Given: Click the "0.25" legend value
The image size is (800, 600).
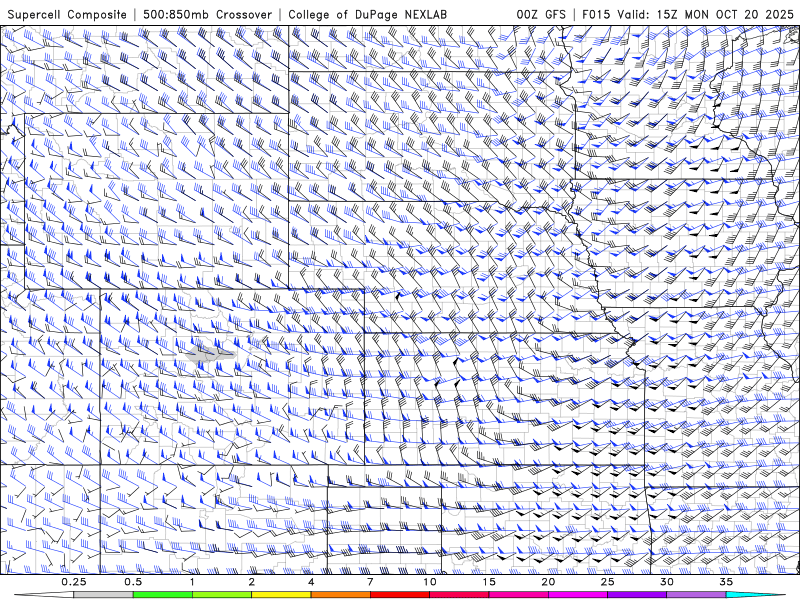Looking at the screenshot, I should pos(74,582).
